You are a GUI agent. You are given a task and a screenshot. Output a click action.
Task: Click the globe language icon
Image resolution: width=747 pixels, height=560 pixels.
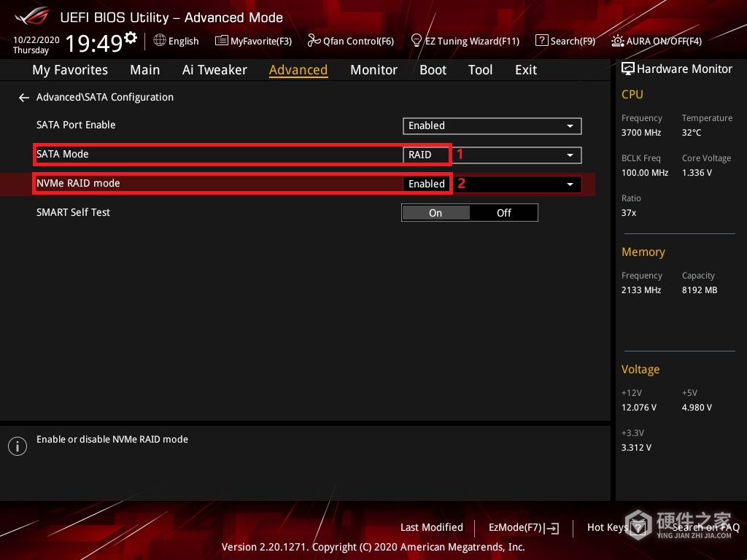pyautogui.click(x=160, y=41)
